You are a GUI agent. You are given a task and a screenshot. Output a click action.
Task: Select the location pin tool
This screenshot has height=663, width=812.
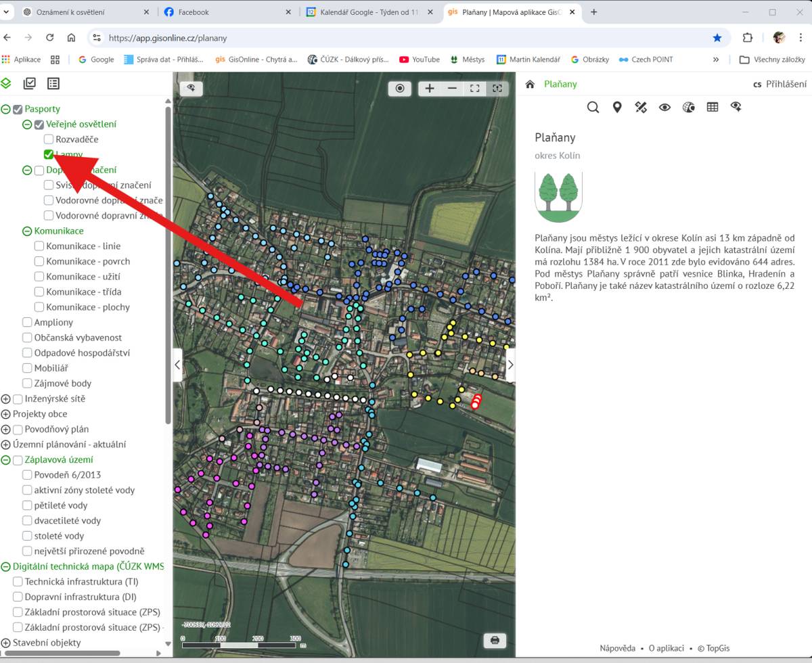(617, 107)
